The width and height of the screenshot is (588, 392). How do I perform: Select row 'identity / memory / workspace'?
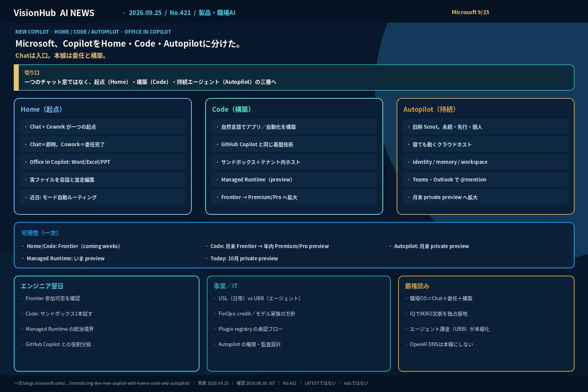485,162
